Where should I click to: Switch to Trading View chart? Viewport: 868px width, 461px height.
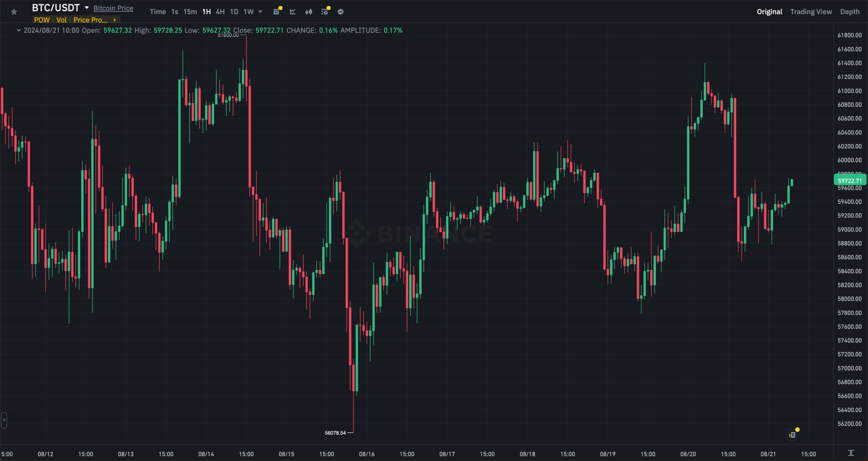[811, 12]
